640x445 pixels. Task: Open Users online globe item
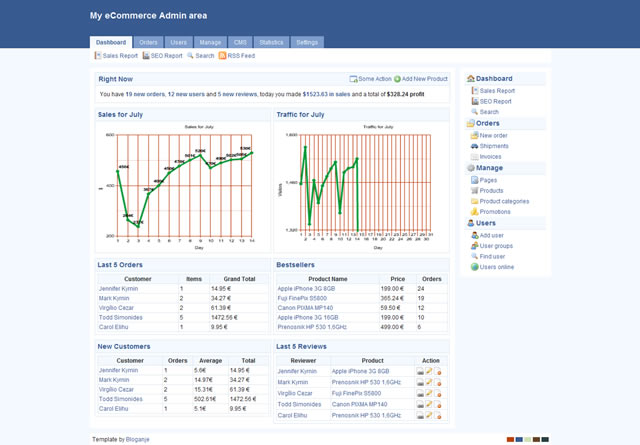[x=492, y=267]
